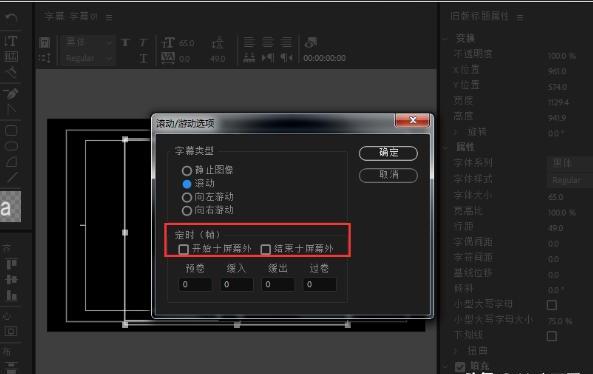Image resolution: width=593 pixels, height=374 pixels.
Task: Click the 缓入 input field
Action: pos(236,284)
